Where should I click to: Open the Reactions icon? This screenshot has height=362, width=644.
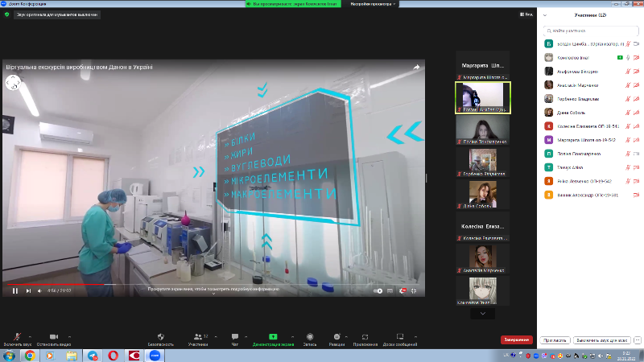(x=336, y=336)
